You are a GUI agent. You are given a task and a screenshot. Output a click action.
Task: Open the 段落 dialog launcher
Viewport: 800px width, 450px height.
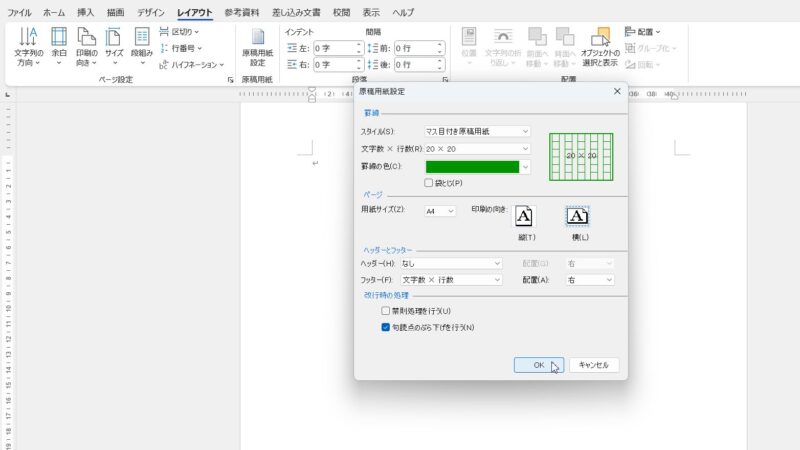445,80
